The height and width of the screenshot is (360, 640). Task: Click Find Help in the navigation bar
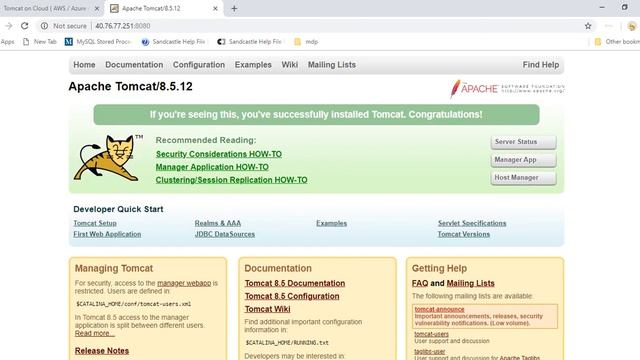[x=541, y=64]
